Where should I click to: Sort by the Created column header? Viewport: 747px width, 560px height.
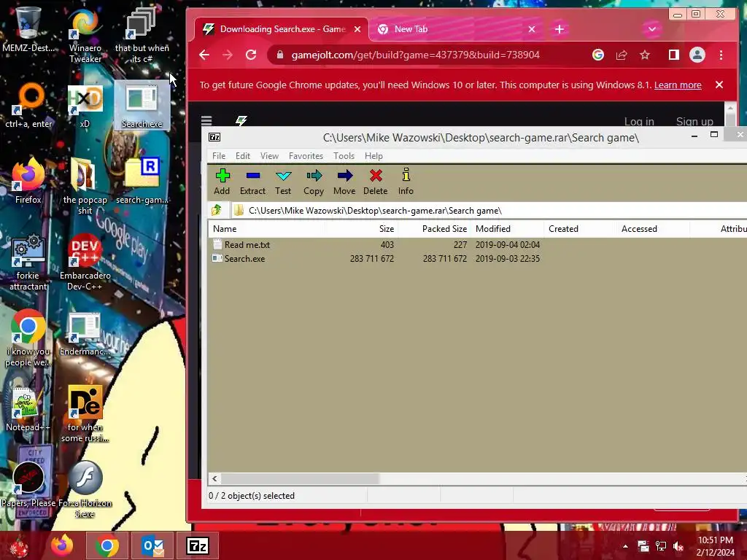pos(580,228)
